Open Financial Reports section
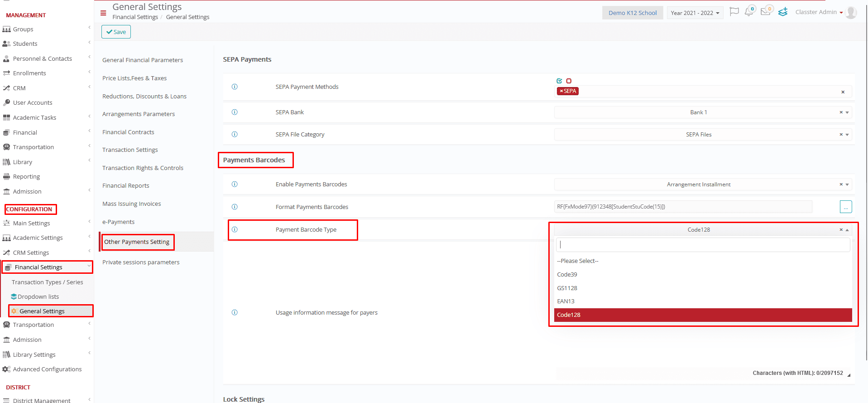This screenshot has height=403, width=868. tap(125, 185)
